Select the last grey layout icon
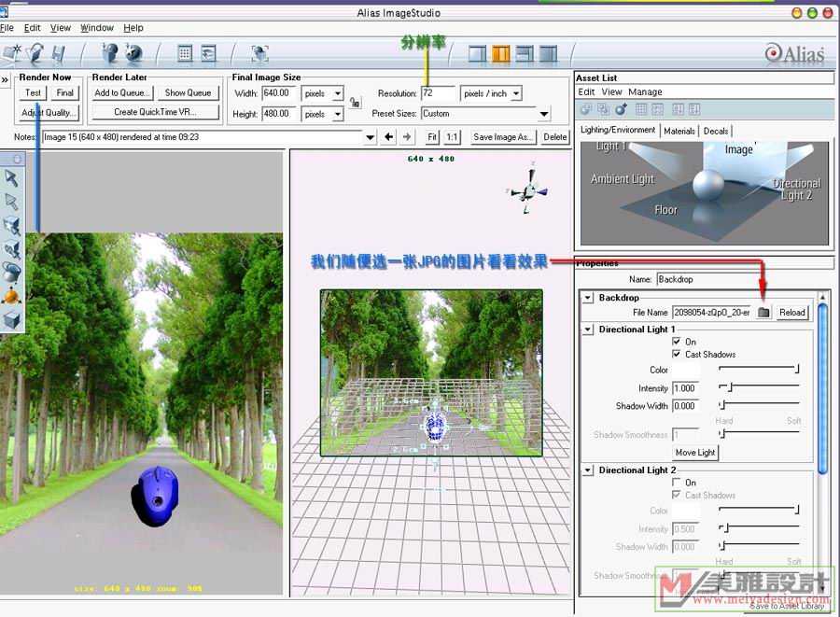The height and width of the screenshot is (617, 840). [548, 53]
